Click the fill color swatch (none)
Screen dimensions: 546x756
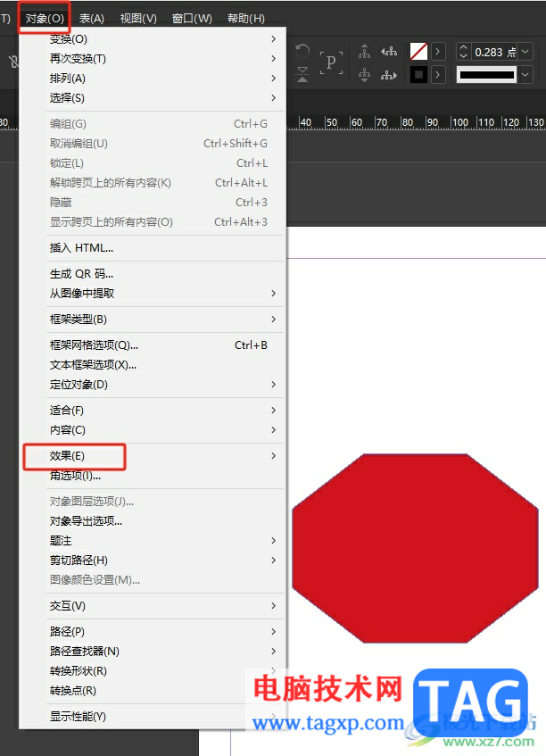point(418,51)
